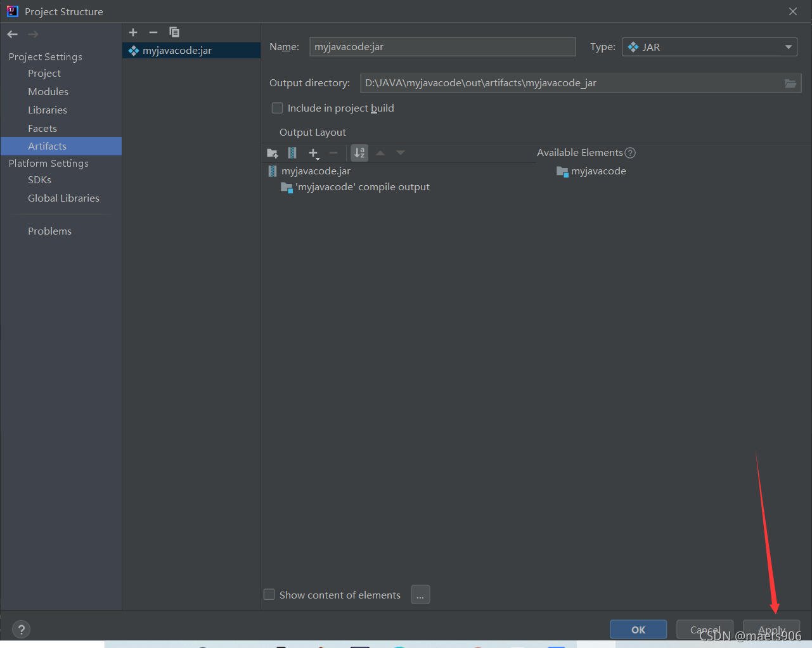Image resolution: width=812 pixels, height=648 pixels.
Task: Select myjavacode under Available Elements
Action: click(x=598, y=171)
